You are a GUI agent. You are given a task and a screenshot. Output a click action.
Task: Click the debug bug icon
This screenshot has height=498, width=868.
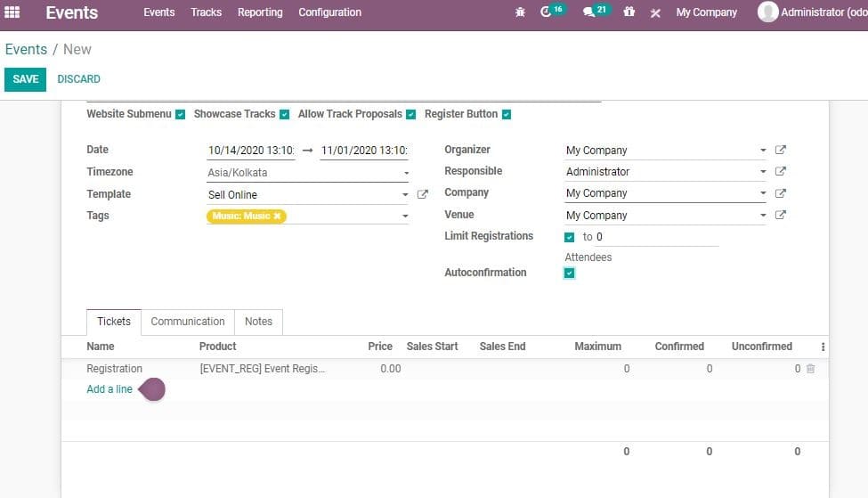520,12
